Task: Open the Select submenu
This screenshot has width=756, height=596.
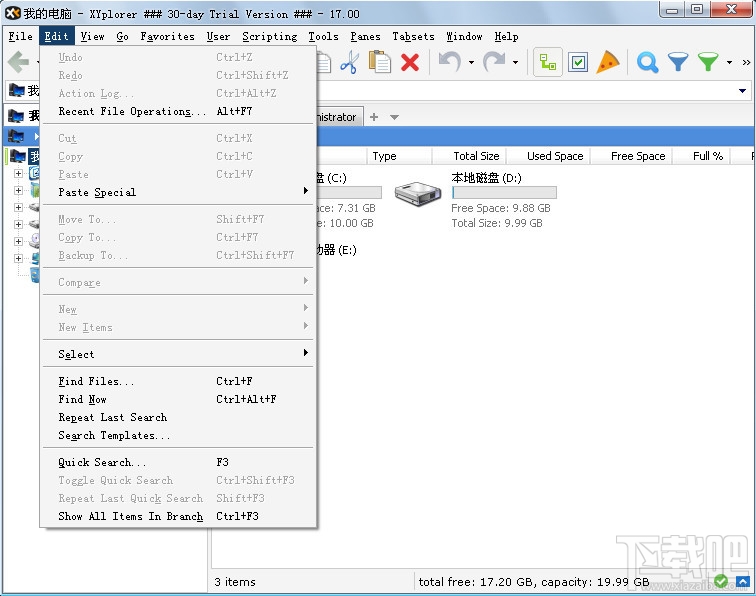Action: (178, 354)
